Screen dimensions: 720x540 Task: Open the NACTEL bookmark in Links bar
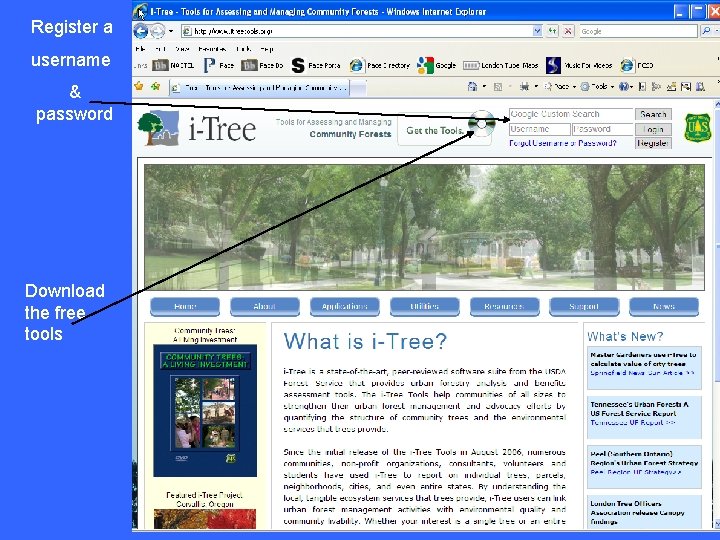[173, 66]
